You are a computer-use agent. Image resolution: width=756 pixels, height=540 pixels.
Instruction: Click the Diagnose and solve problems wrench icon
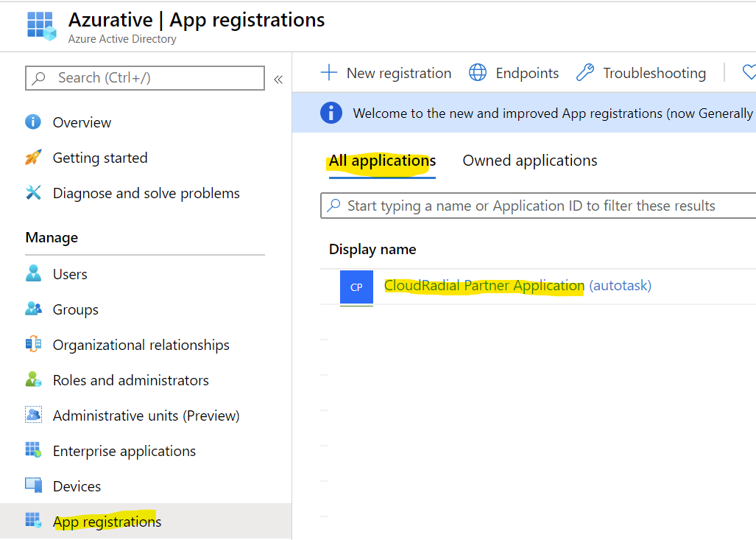(33, 192)
